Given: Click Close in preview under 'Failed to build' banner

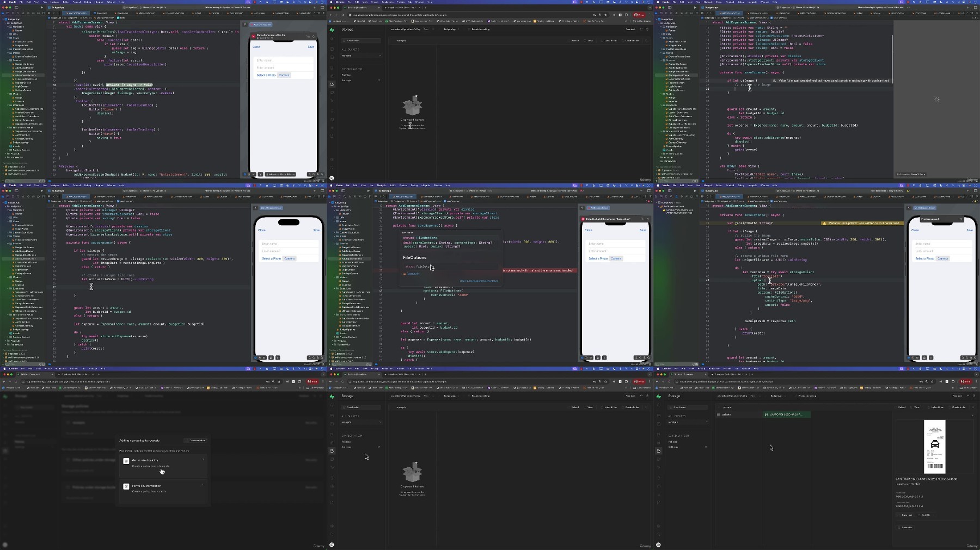Looking at the screenshot, I should [x=588, y=230].
